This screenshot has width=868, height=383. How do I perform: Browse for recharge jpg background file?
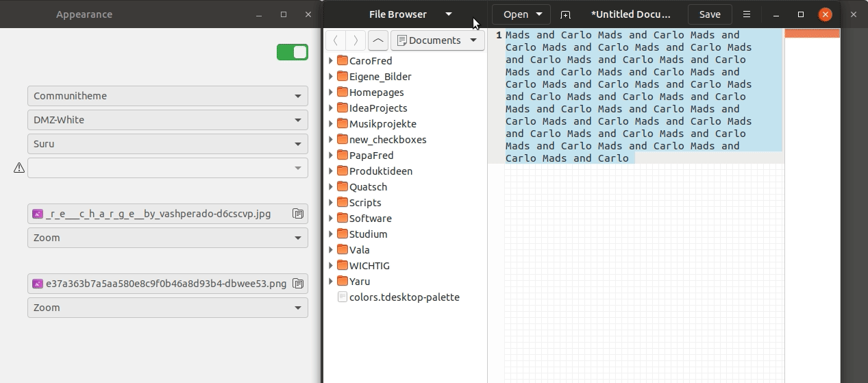[298, 214]
